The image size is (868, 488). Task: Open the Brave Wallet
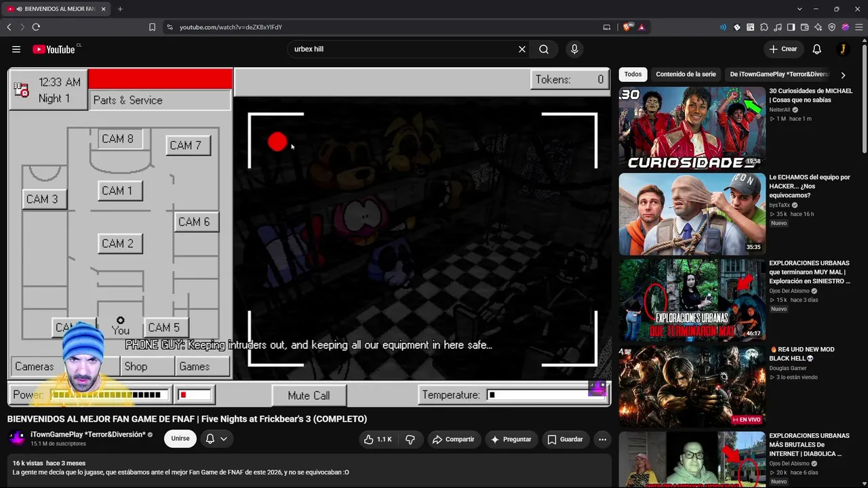[x=805, y=27]
